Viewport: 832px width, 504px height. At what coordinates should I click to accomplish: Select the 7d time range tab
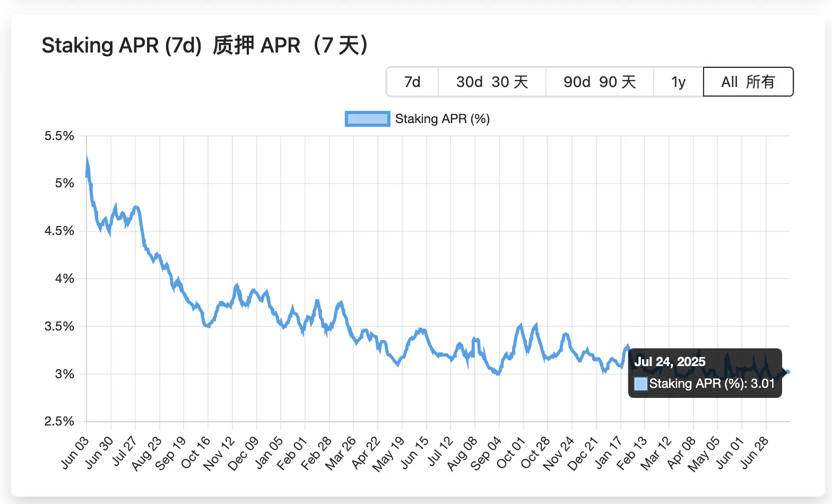[412, 82]
